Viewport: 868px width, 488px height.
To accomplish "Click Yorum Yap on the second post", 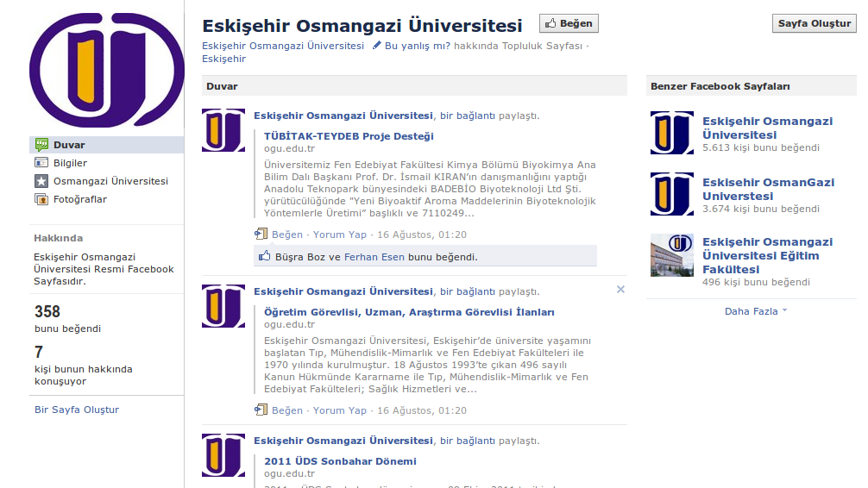I will tap(339, 410).
